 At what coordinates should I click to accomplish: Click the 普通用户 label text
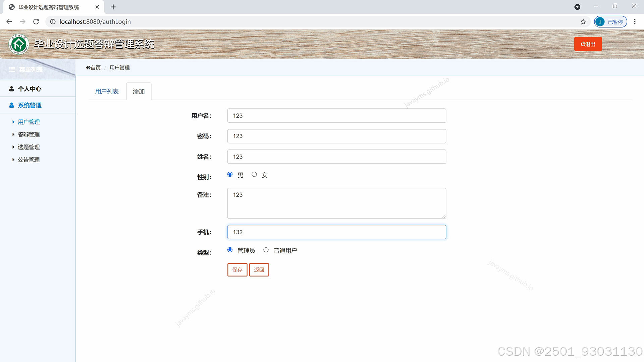click(x=285, y=251)
